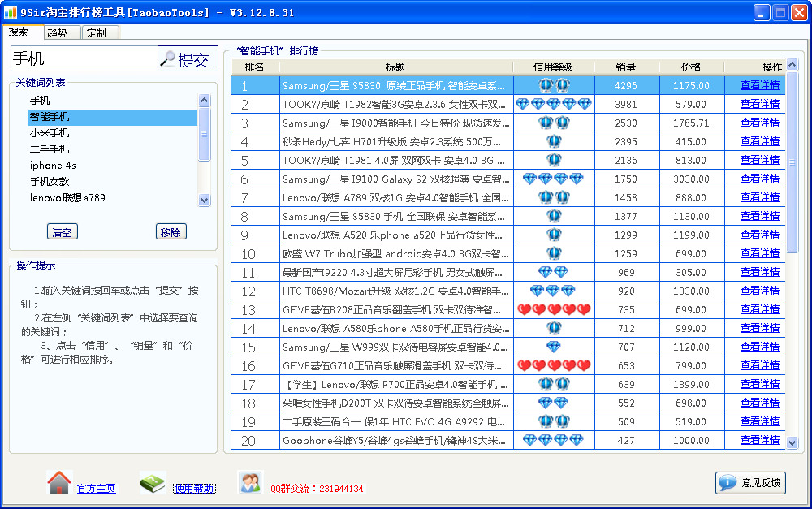Viewport: 812px width, 509px height.
Task: Click three diamonds in rank 12 row
Action: coord(554,291)
